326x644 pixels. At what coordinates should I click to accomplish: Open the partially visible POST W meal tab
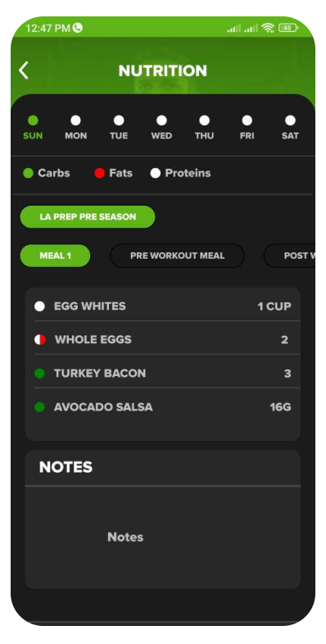289,256
